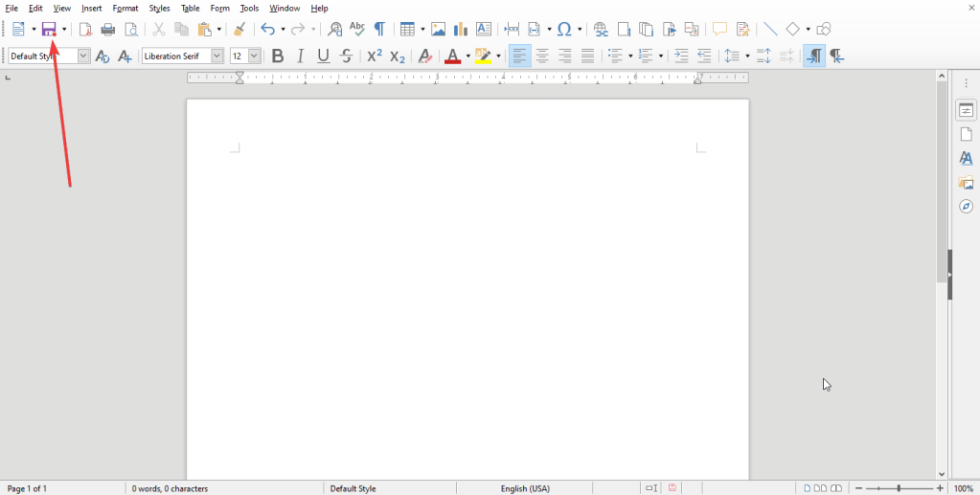Image resolution: width=980 pixels, height=495 pixels.
Task: Toggle Formatting Marks pilcrow
Action: (379, 30)
